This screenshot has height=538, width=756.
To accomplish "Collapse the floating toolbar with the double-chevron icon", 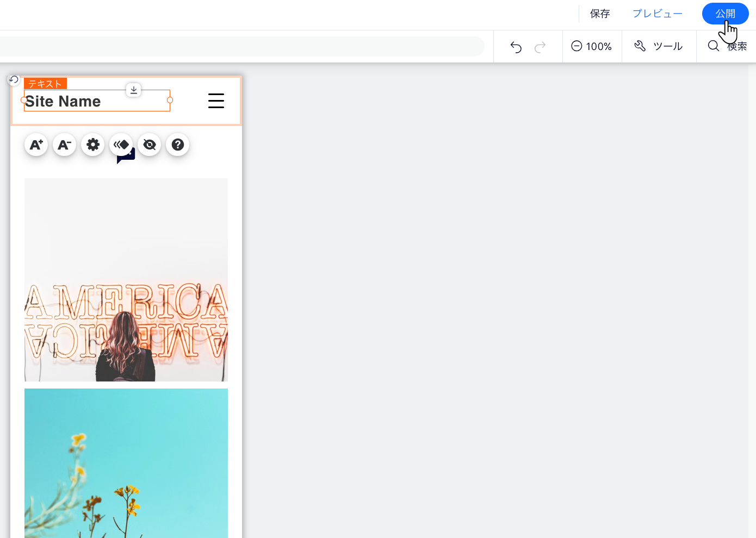I will 121,143.
